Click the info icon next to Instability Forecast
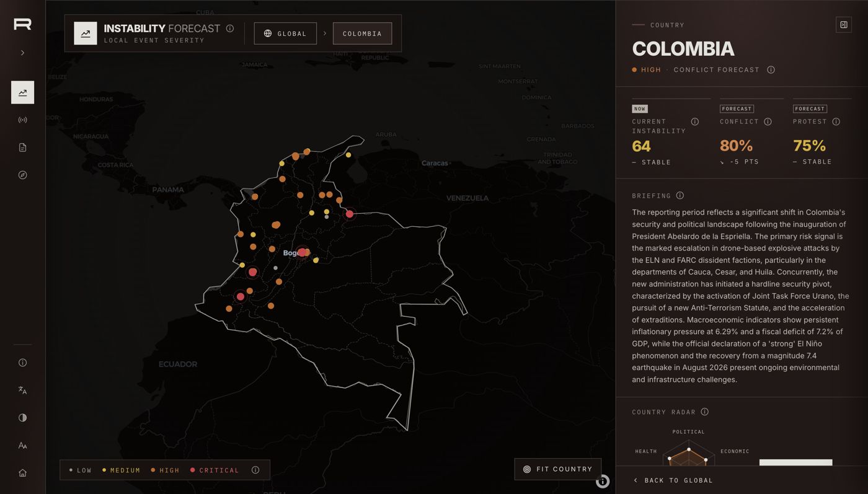This screenshot has width=868, height=494. click(230, 29)
